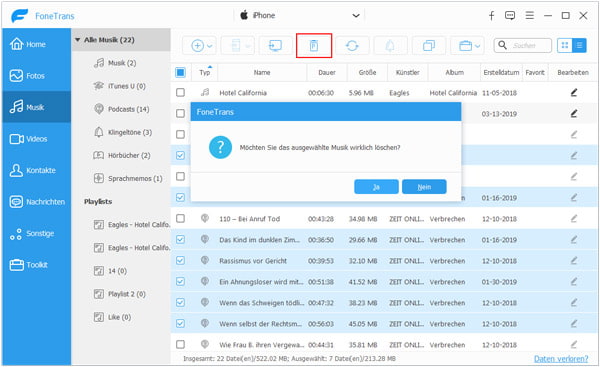The image size is (600, 367).
Task: Click the question mark dialog icon
Action: [x=220, y=147]
